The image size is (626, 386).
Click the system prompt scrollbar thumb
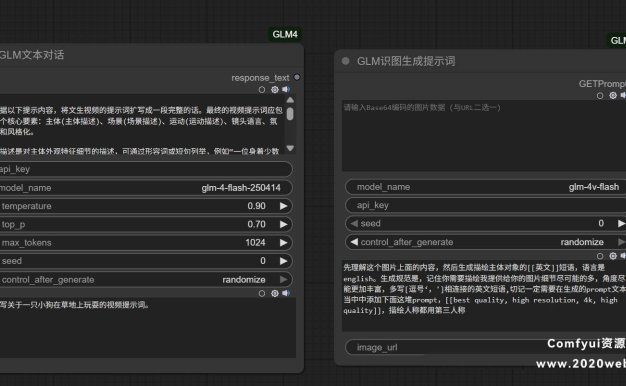pyautogui.click(x=290, y=114)
